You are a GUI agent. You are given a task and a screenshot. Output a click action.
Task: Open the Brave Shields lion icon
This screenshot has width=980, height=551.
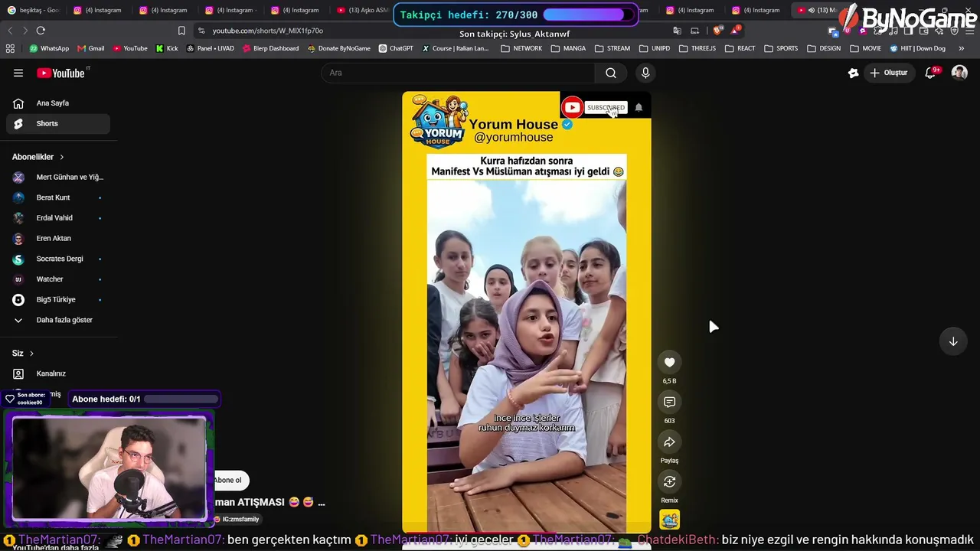[x=717, y=31]
